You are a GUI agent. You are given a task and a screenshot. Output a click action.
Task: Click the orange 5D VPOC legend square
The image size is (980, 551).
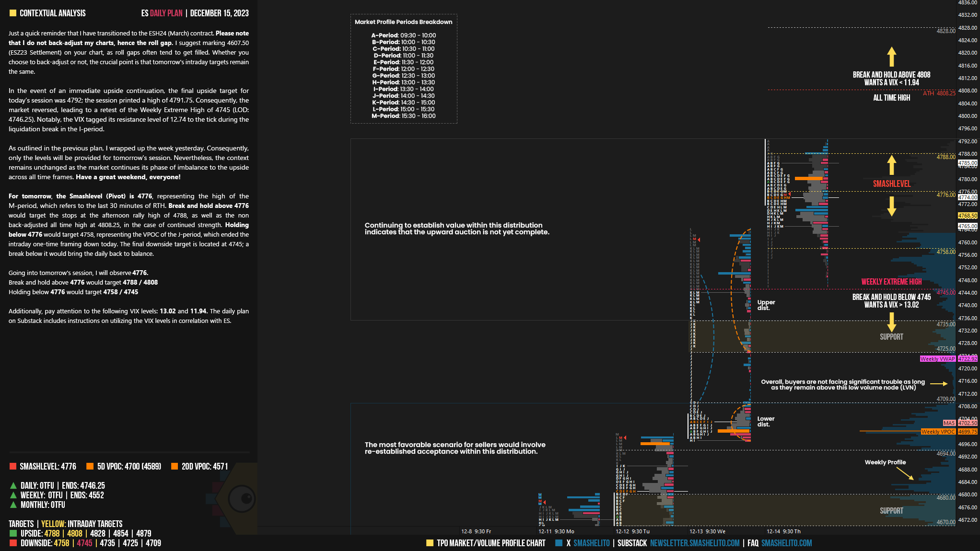[x=90, y=466]
